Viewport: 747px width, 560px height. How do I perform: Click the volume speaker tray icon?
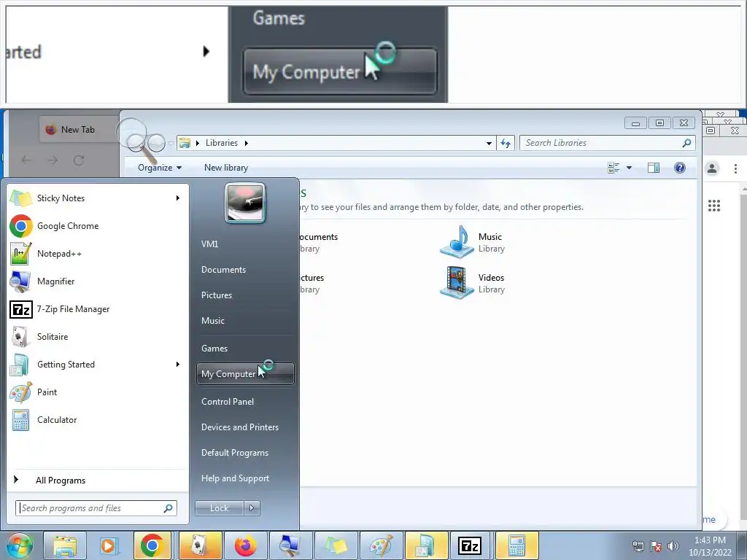coord(673,546)
